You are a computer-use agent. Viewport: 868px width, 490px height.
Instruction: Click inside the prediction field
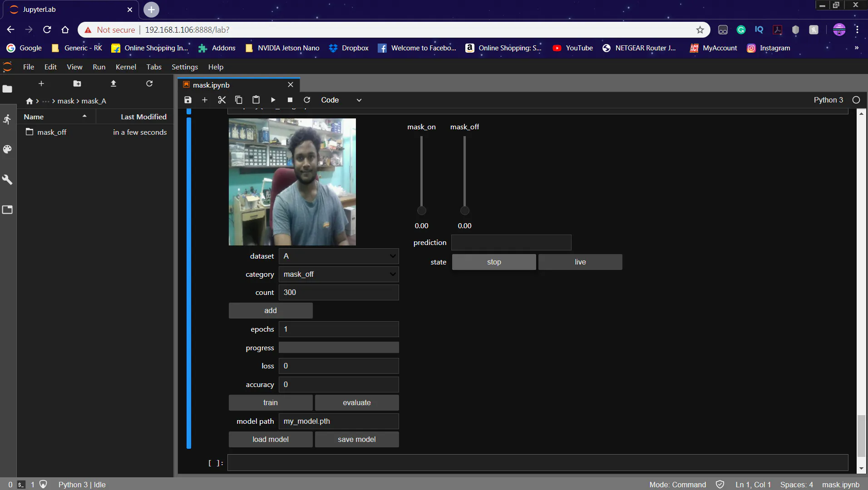[511, 242]
